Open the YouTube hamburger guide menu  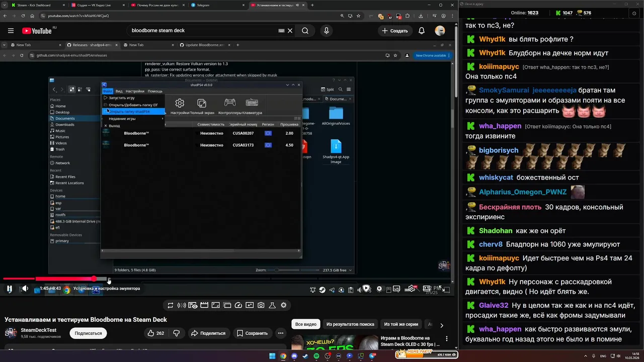point(11,31)
